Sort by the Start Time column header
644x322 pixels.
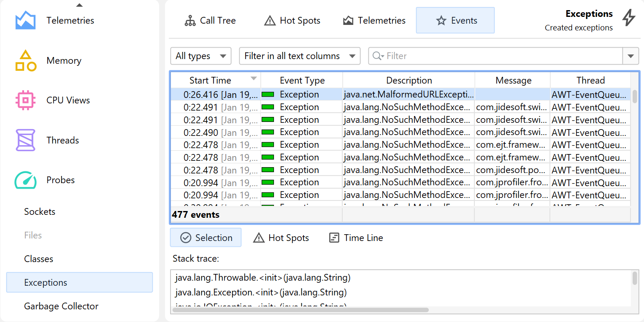click(210, 81)
